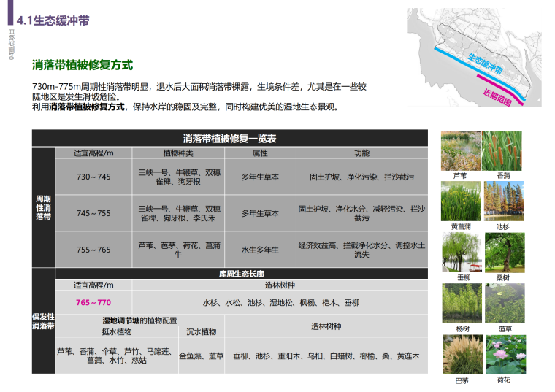Click the 芭茅 grass photo
Screen dimensions: 555x392
(x=459, y=355)
